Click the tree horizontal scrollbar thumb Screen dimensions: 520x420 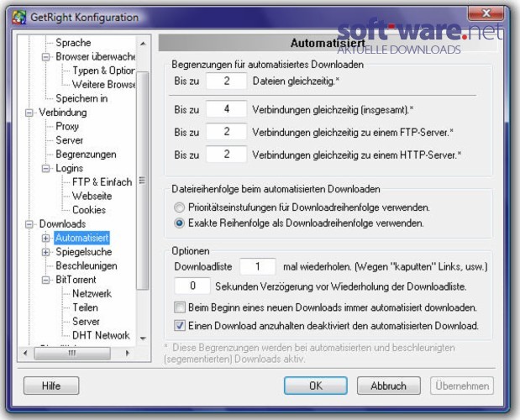coord(72,354)
